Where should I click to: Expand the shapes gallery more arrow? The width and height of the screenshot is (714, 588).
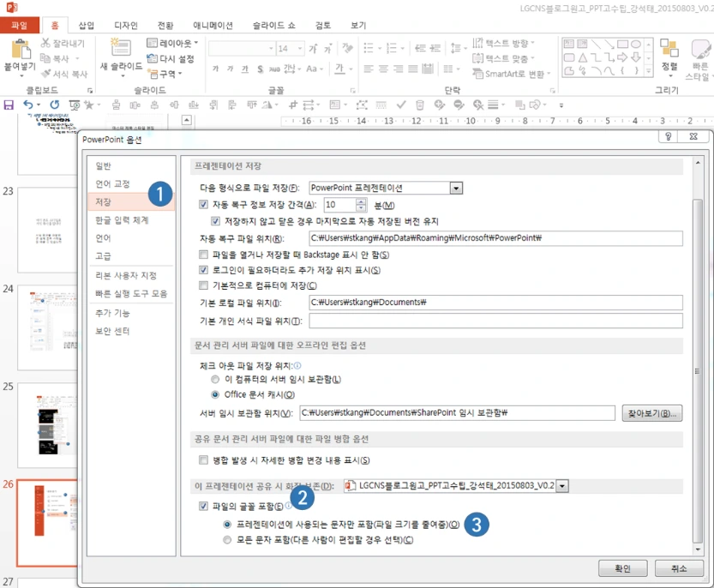[648, 70]
